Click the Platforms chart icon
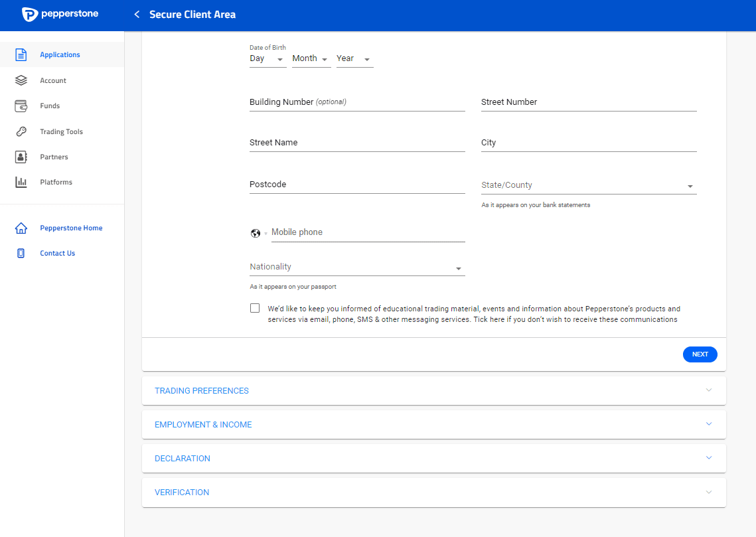756x537 pixels. tap(21, 182)
